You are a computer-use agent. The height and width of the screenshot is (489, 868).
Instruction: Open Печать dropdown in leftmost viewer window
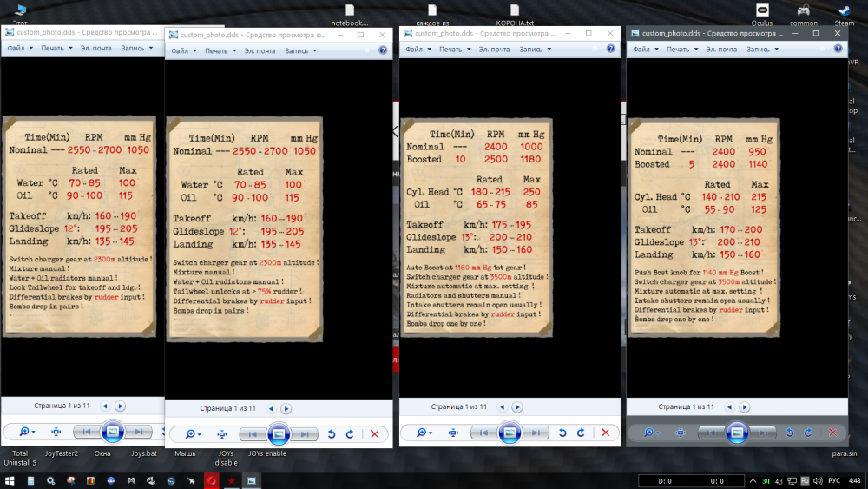point(56,48)
